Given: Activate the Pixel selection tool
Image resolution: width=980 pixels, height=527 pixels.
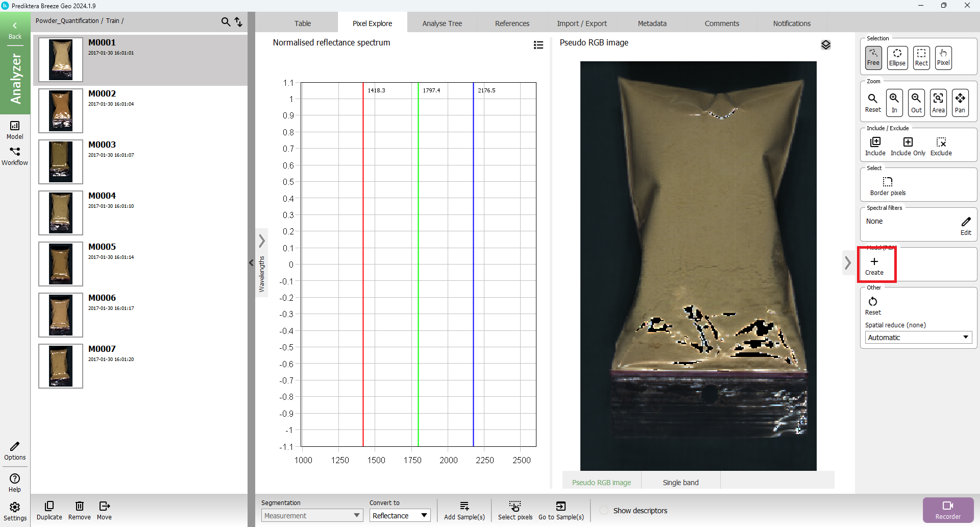Looking at the screenshot, I should [943, 57].
